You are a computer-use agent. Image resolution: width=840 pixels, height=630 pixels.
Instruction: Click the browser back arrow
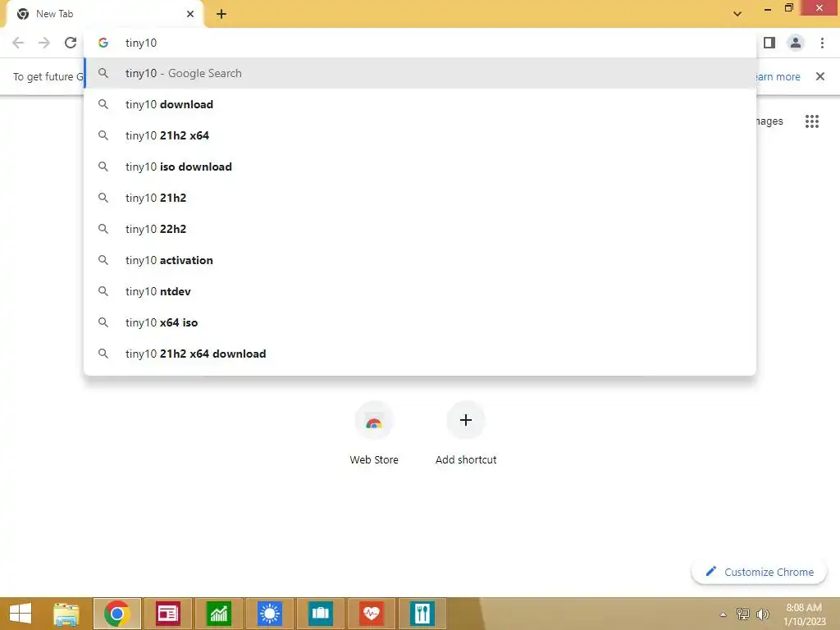18,43
